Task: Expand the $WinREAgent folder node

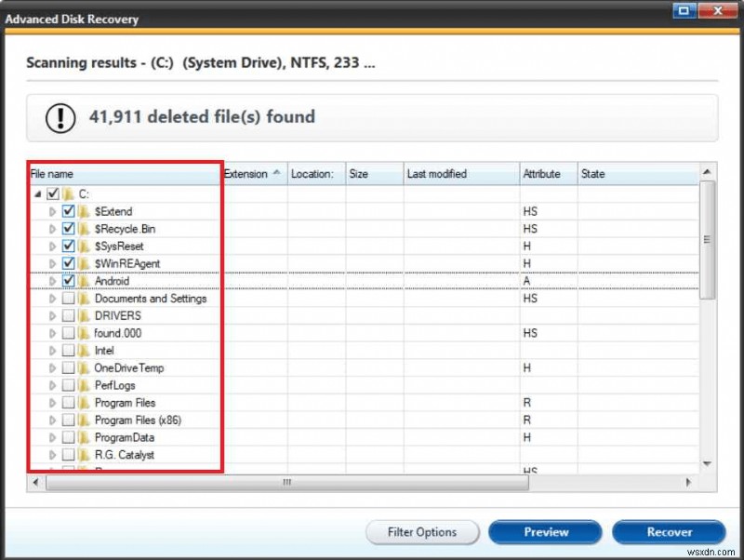Action: 53,264
